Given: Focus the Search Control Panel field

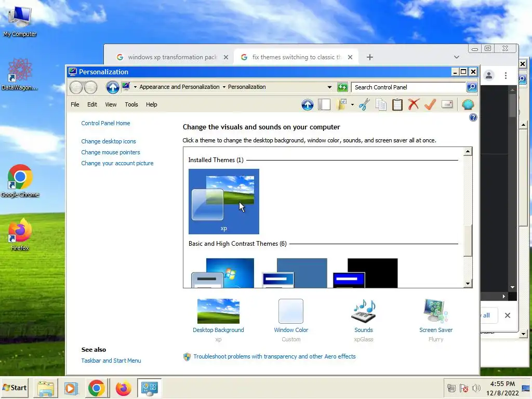Looking at the screenshot, I should coord(409,87).
